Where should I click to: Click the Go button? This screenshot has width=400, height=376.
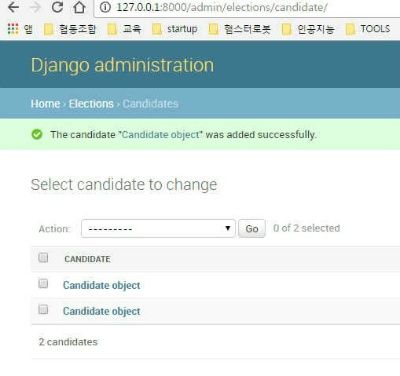(x=252, y=229)
